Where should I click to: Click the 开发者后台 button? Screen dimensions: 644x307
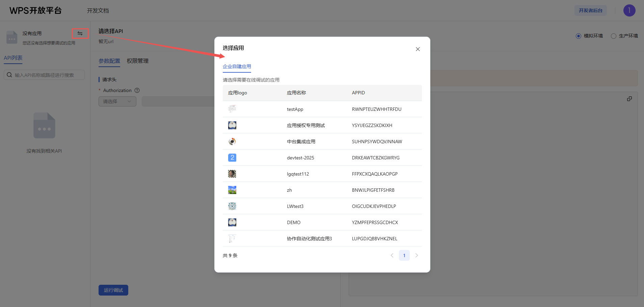click(x=591, y=10)
